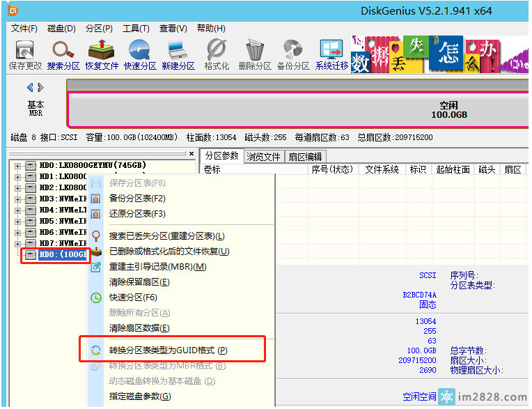Open the Recover Files (恢复文件) tool

click(x=102, y=54)
